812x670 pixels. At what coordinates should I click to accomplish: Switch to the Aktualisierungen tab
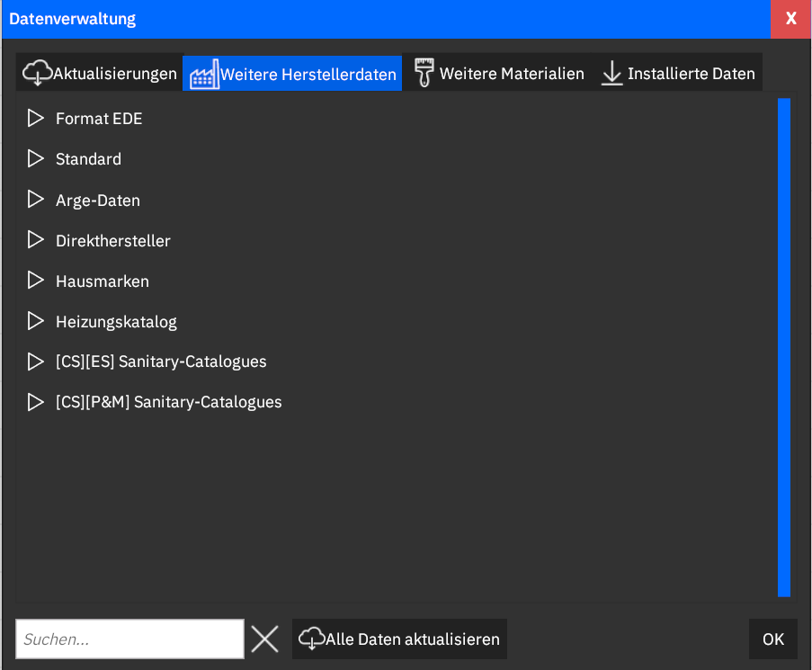click(x=100, y=73)
